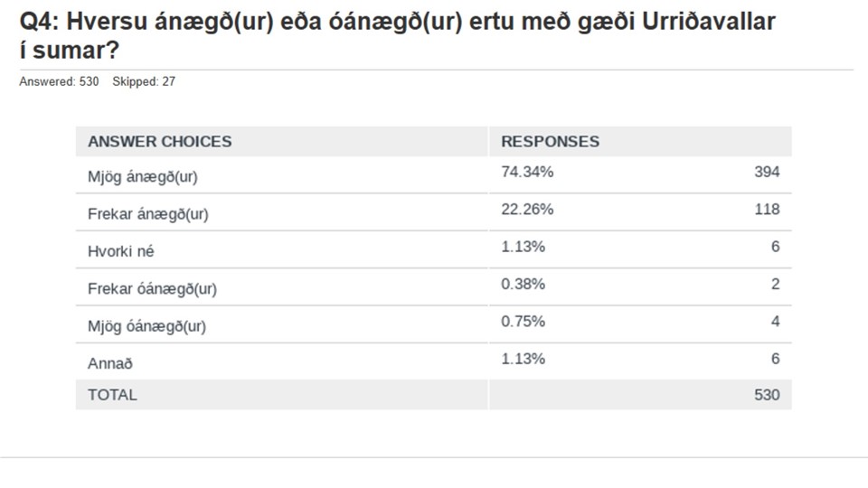Image resolution: width=868 pixels, height=488 pixels.
Task: Click the Skipped: 27 text
Action: coord(144,82)
